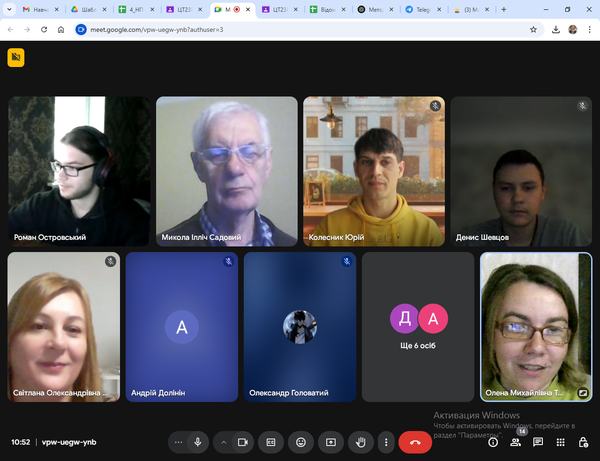Hang up with the red button
This screenshot has height=461, width=600.
(415, 441)
